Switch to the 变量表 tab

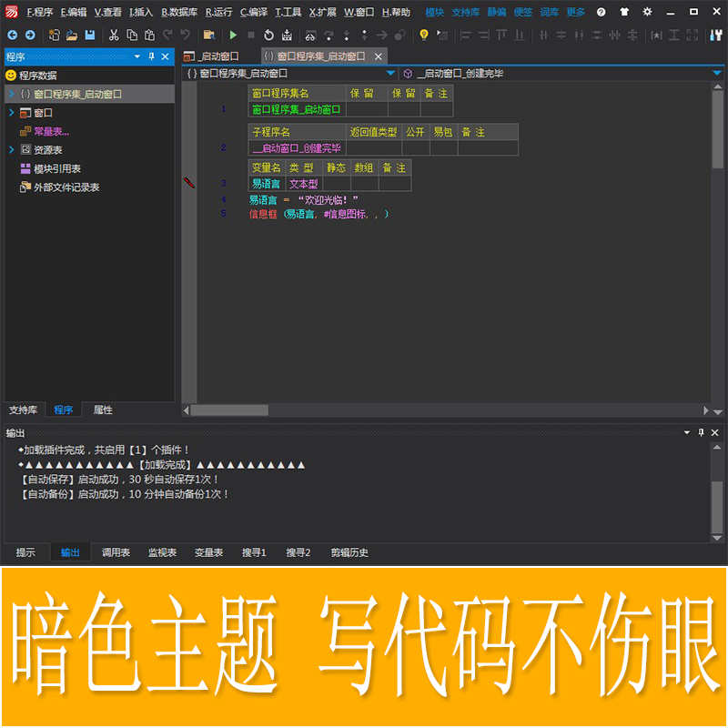(208, 552)
